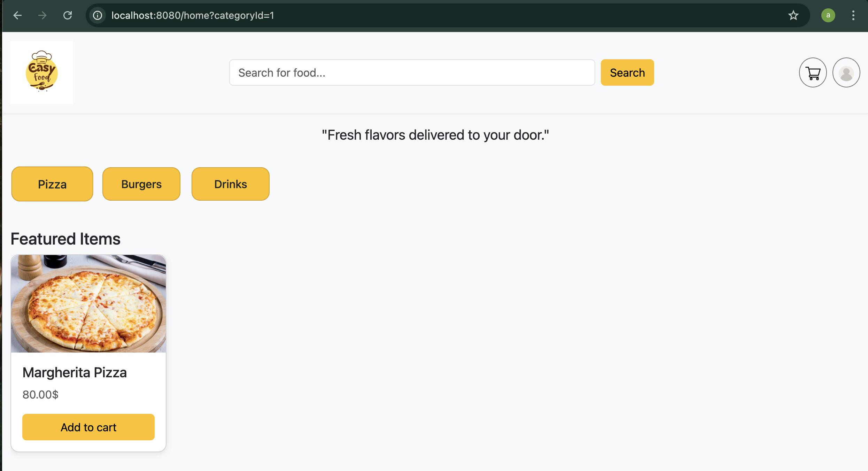Open the shopping cart icon
The image size is (868, 471).
[813, 72]
